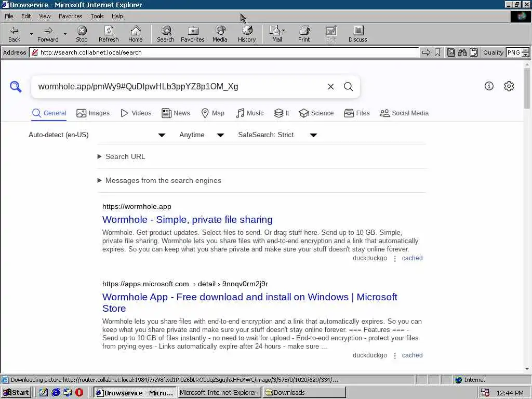Click the blue magnifier logo left of search box
The image size is (532, 399).
(x=16, y=87)
